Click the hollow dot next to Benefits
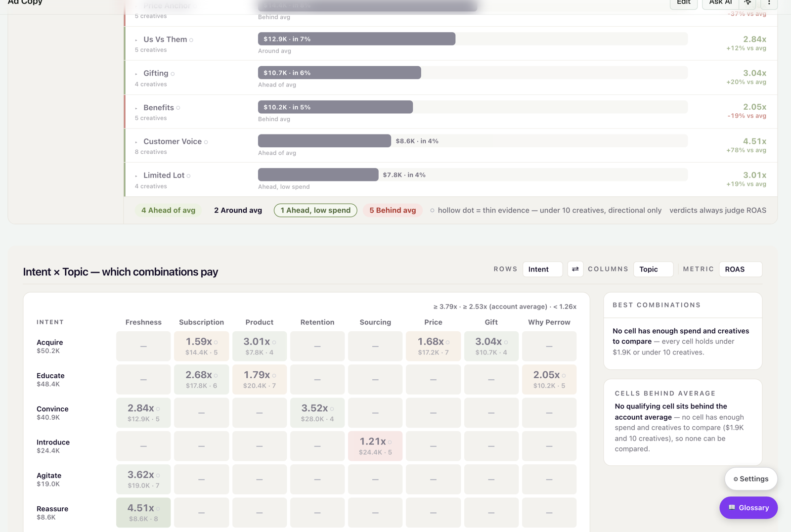The width and height of the screenshot is (791, 532). (178, 108)
